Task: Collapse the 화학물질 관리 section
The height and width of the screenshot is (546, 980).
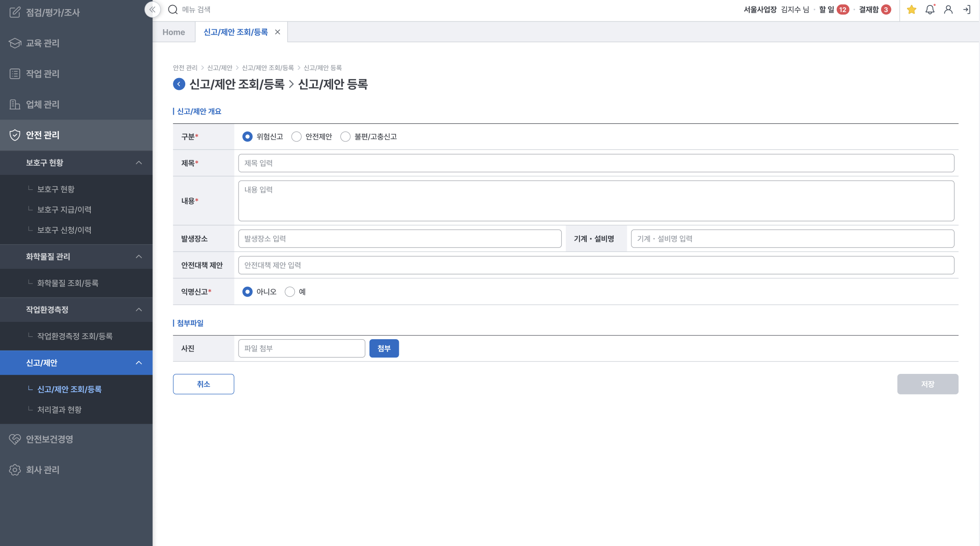Action: pos(139,257)
